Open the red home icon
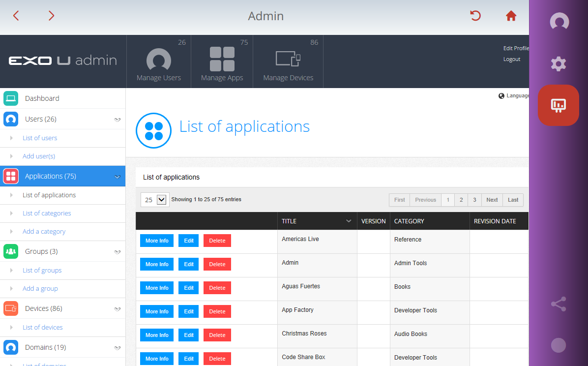This screenshot has width=588, height=366. pyautogui.click(x=511, y=16)
